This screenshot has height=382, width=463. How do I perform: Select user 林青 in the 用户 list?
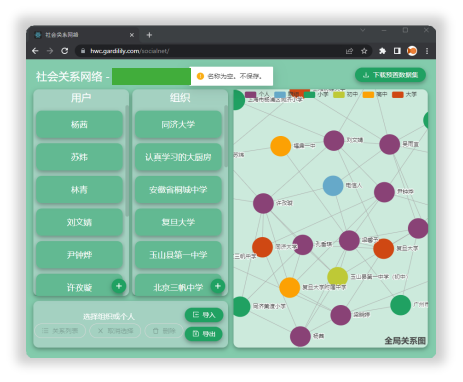(79, 190)
